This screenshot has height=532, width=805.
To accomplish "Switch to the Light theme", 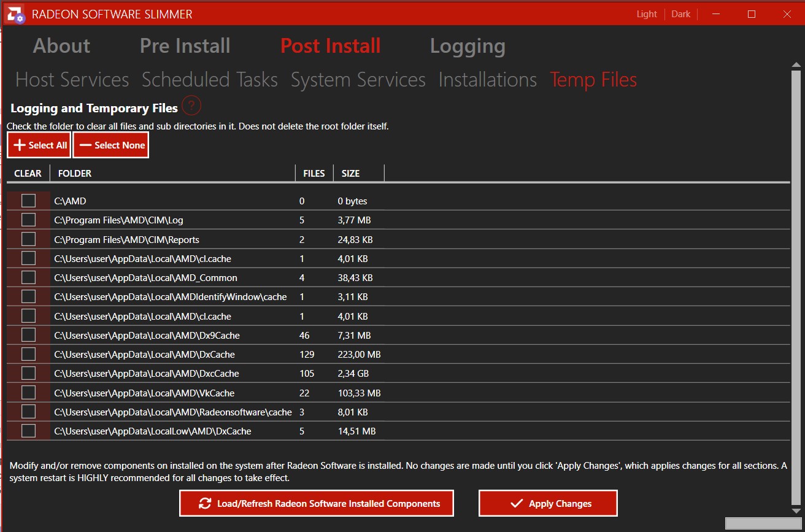I will (647, 14).
